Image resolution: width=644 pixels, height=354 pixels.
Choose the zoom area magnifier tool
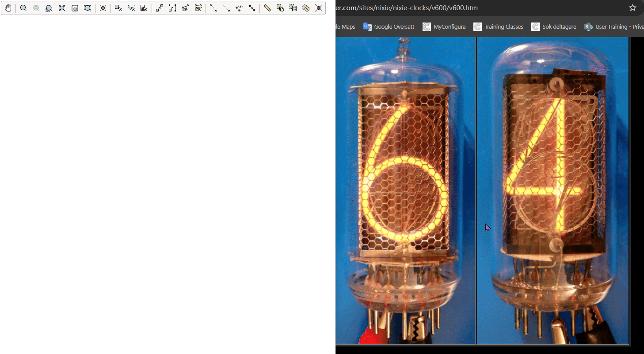49,8
